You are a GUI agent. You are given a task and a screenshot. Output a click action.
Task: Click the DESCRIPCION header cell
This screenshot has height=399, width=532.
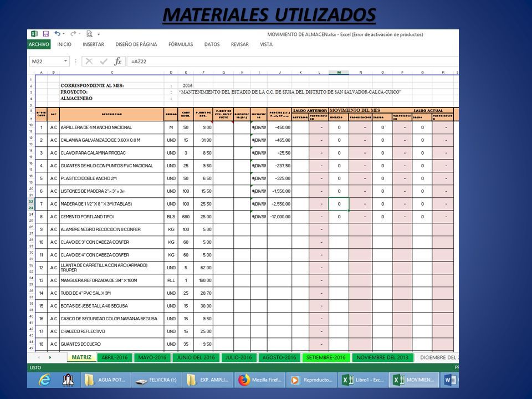tap(111, 114)
